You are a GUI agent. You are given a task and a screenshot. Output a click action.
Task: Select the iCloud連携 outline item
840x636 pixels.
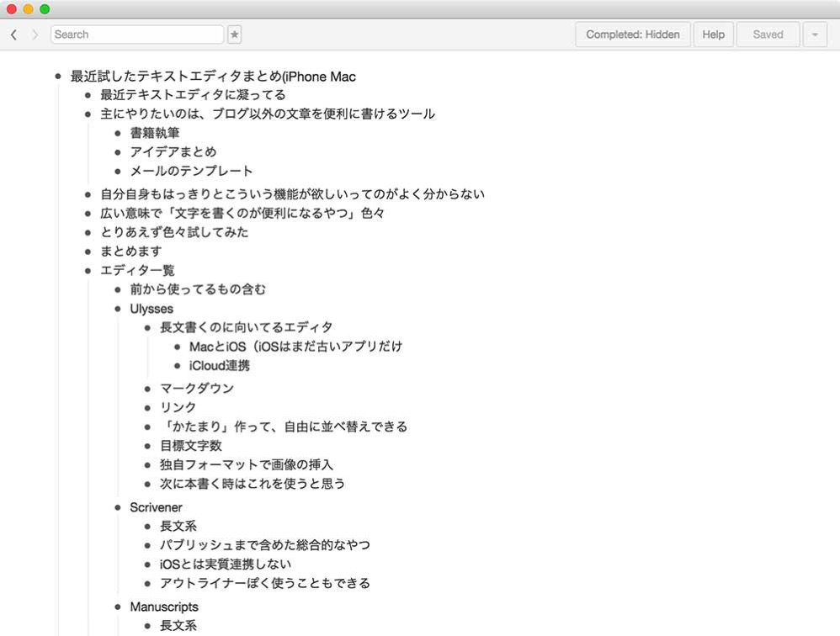coord(220,365)
